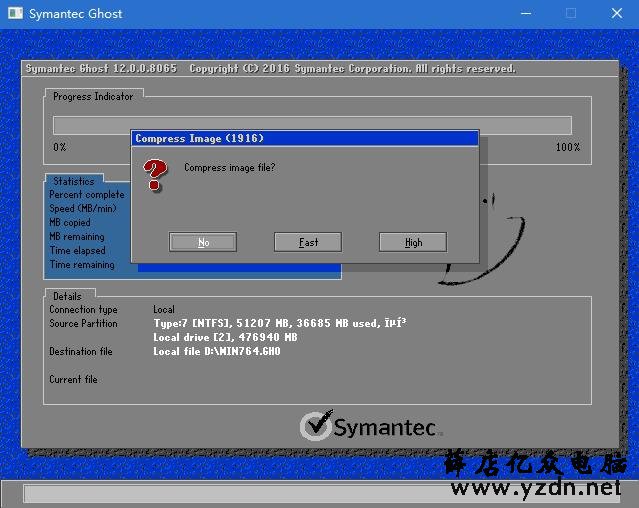Image resolution: width=639 pixels, height=508 pixels.
Task: Click 'Compress image file?' text
Action: pyautogui.click(x=229, y=167)
